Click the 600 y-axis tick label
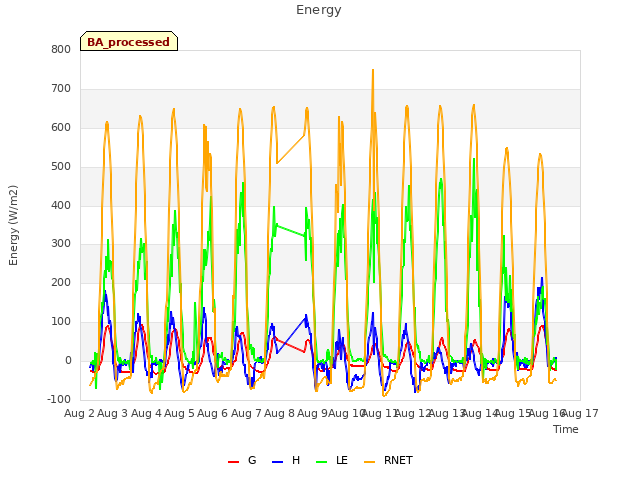 [61, 128]
